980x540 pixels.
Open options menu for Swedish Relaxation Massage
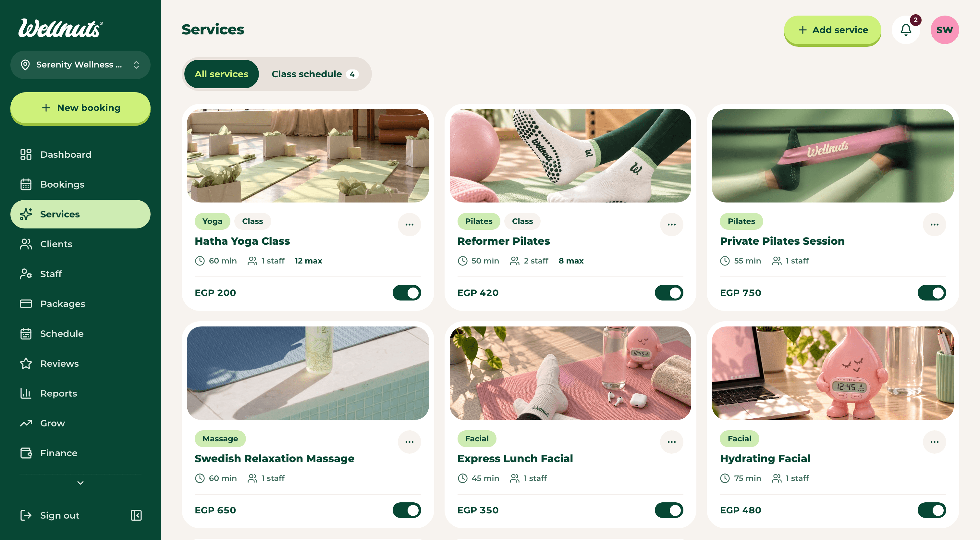pyautogui.click(x=409, y=442)
